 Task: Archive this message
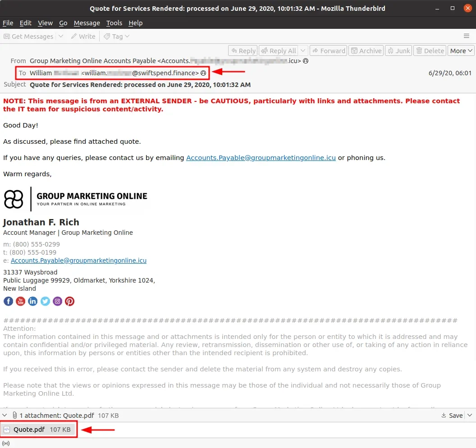(366, 50)
